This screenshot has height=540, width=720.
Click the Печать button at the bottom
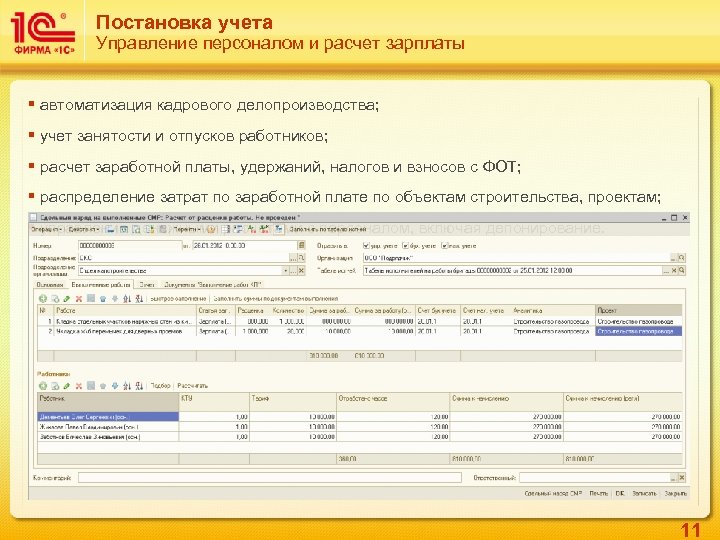599,493
